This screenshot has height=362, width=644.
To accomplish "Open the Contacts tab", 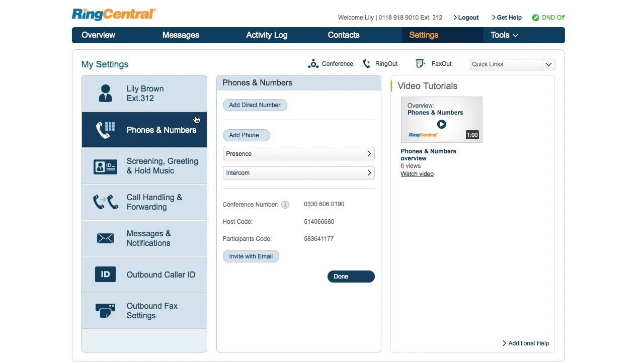I will click(x=344, y=35).
